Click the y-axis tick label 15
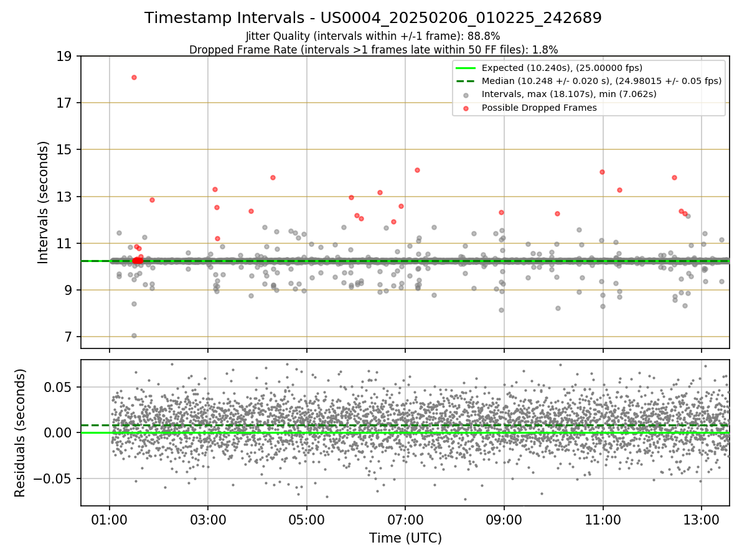This screenshot has height=560, width=747. click(65, 149)
